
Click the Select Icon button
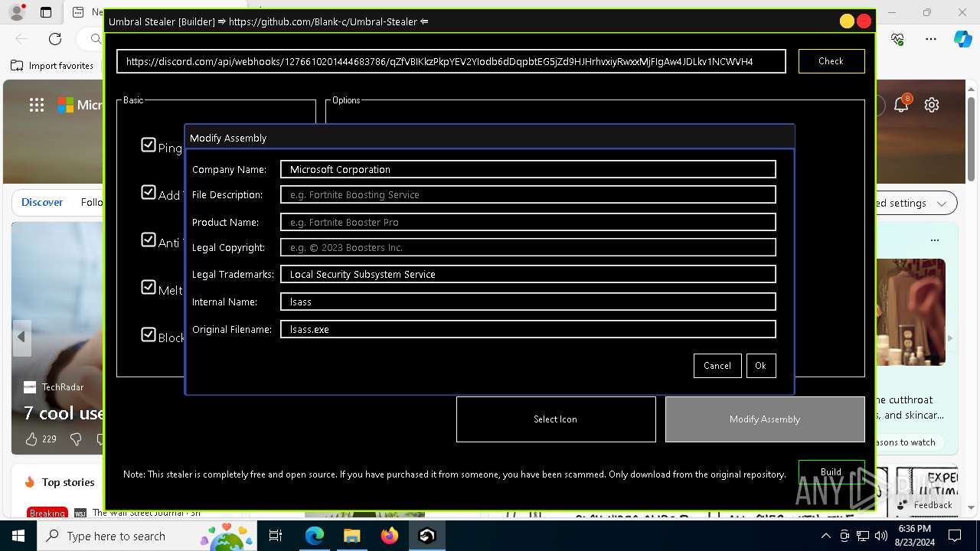pyautogui.click(x=556, y=419)
